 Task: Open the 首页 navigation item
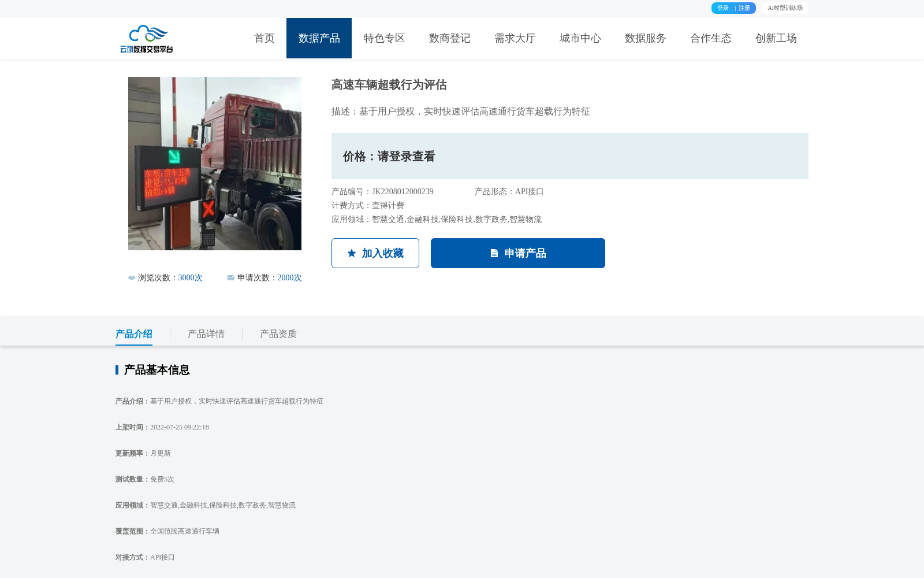264,38
